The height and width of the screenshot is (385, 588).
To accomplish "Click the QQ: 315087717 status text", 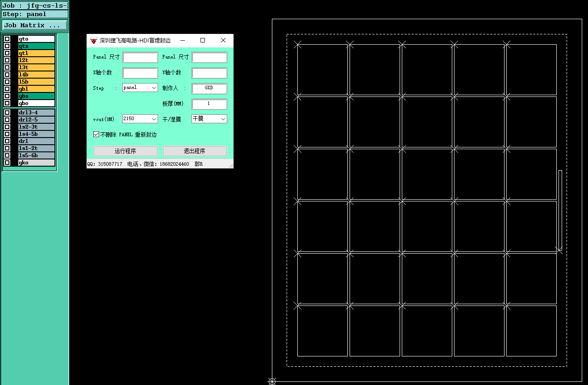I will (x=104, y=164).
